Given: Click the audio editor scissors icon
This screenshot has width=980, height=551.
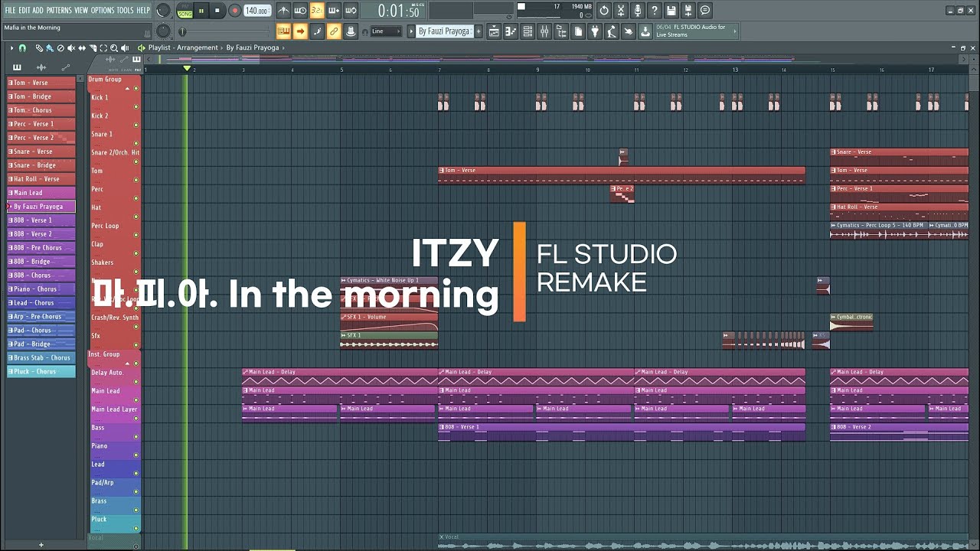Looking at the screenshot, I should (621, 11).
